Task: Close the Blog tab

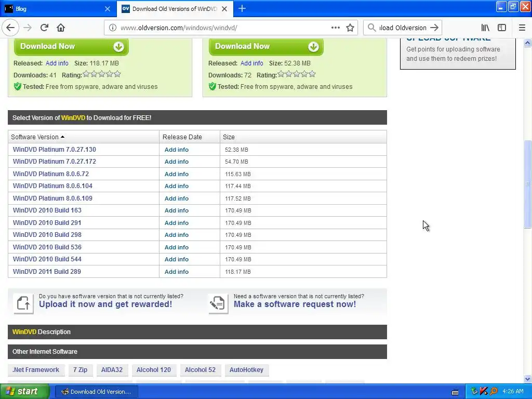Action: tap(108, 9)
